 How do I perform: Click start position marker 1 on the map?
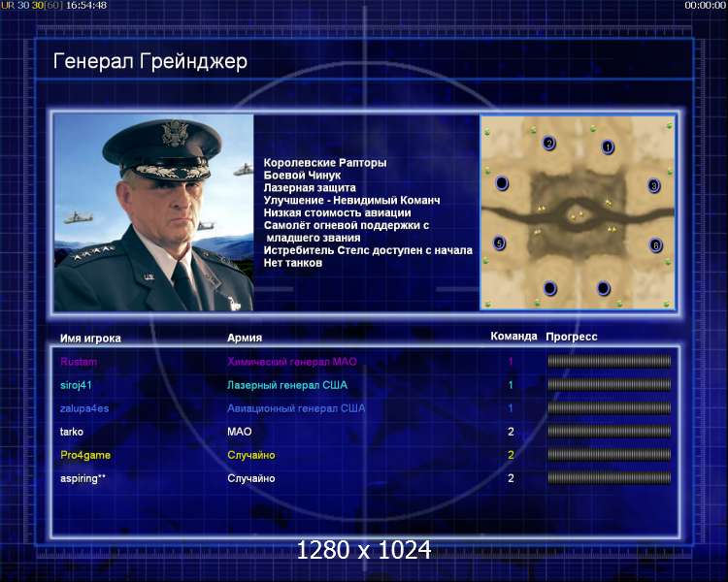pyautogui.click(x=608, y=147)
